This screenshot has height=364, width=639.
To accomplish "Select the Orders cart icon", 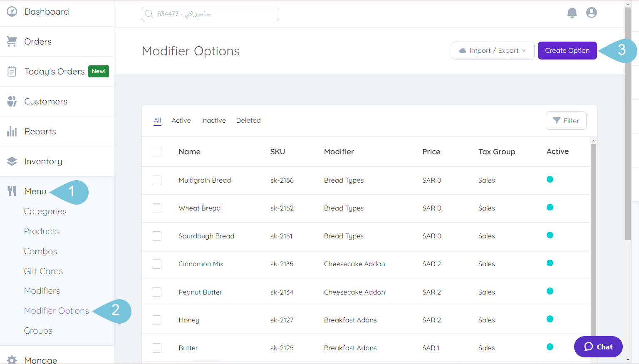I will pos(12,41).
